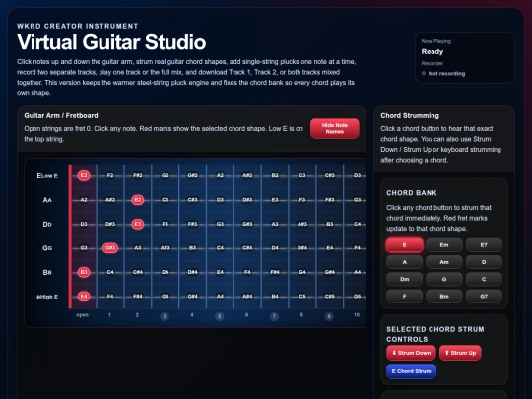Click the 'Virtual Guitar Studio' heading
Image resolution: width=532 pixels, height=399 pixels.
tap(111, 42)
